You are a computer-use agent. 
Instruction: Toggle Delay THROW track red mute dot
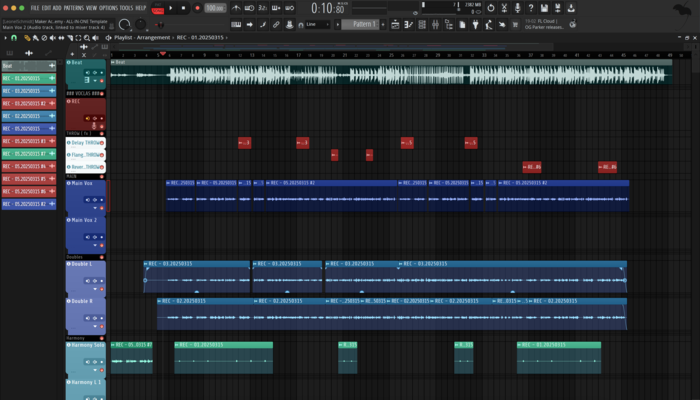(102, 143)
